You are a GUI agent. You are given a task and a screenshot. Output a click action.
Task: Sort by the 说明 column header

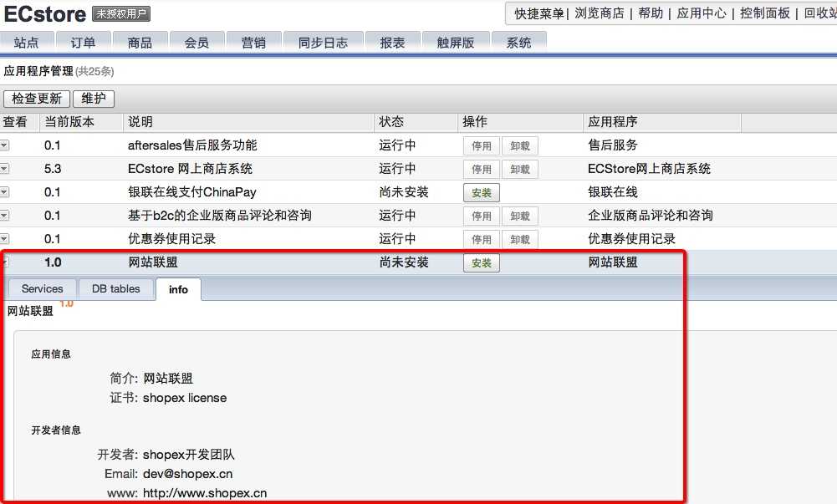(248, 122)
